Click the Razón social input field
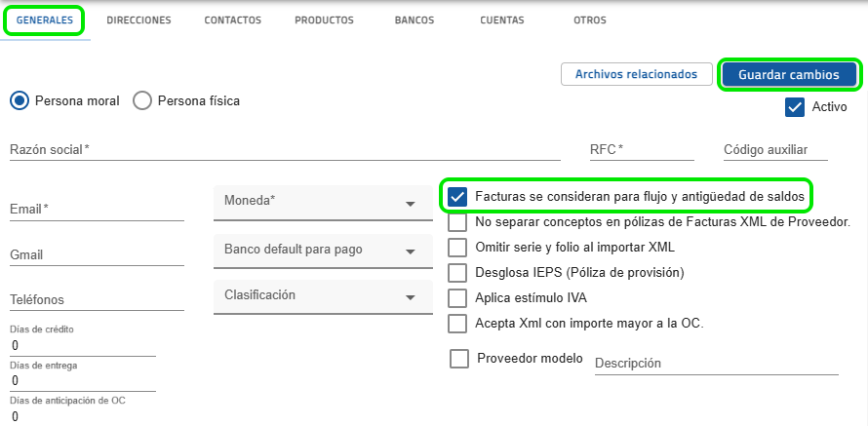 pyautogui.click(x=285, y=149)
